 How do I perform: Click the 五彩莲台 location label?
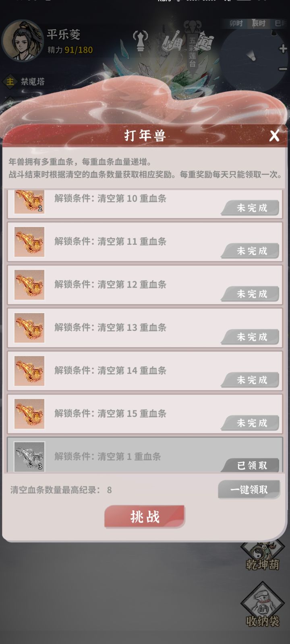[192, 53]
